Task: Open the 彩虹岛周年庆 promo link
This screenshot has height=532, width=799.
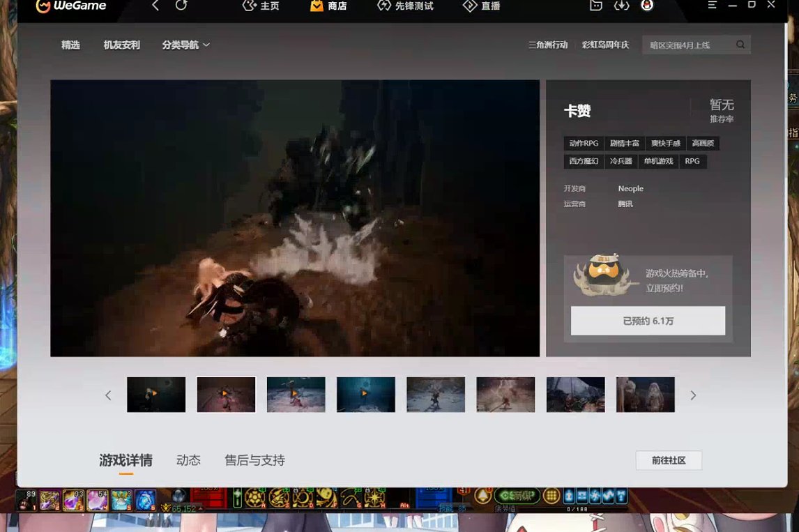Action: click(606, 45)
